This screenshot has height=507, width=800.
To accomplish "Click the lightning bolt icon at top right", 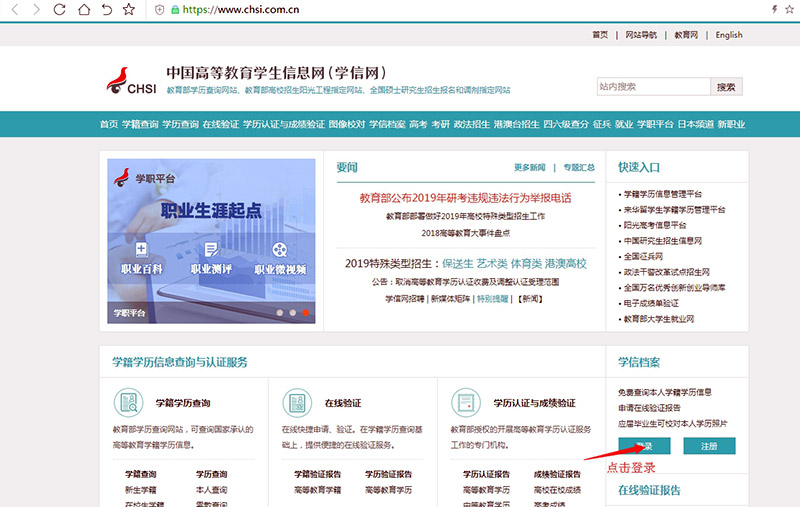I will [774, 9].
